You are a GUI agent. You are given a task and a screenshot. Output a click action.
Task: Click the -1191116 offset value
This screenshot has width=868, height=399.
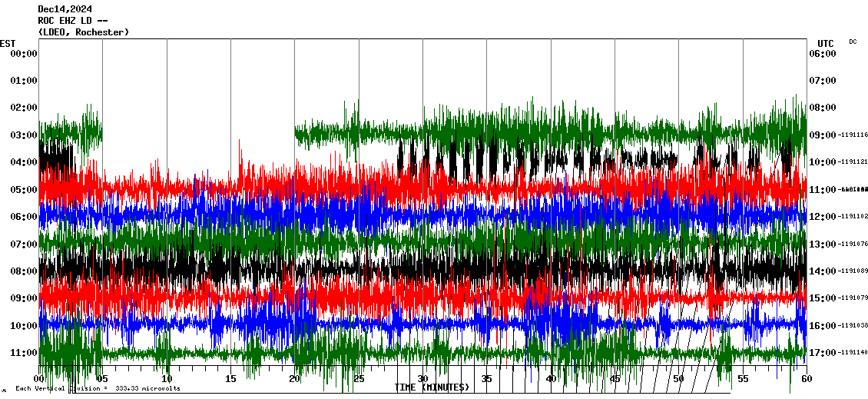[x=853, y=135]
